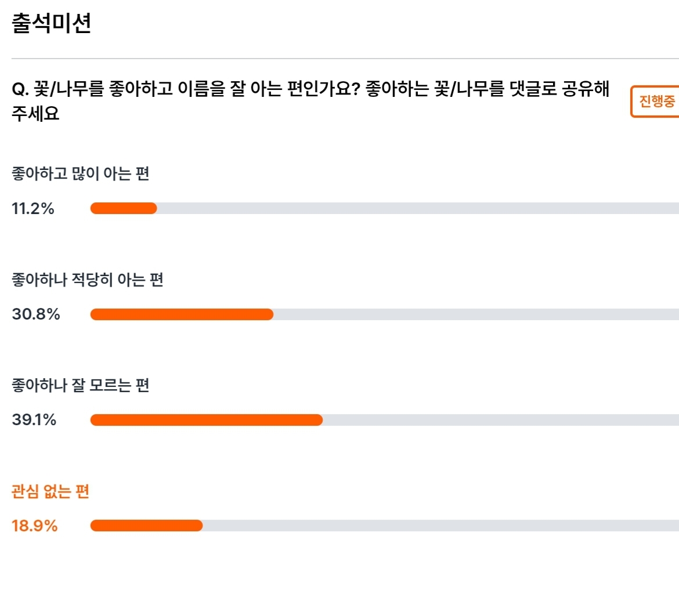The height and width of the screenshot is (616, 679).
Task: Select the 좋아하고 많이 아는 편 option
Action: point(81,173)
